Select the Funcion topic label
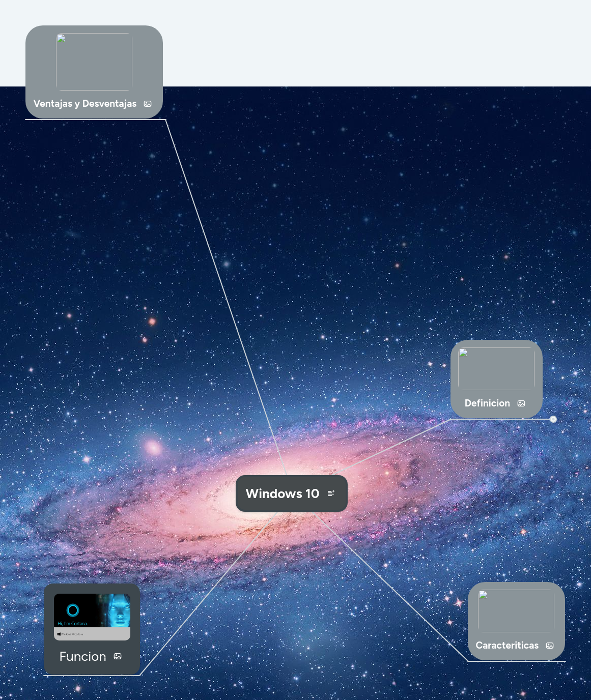 82,656
